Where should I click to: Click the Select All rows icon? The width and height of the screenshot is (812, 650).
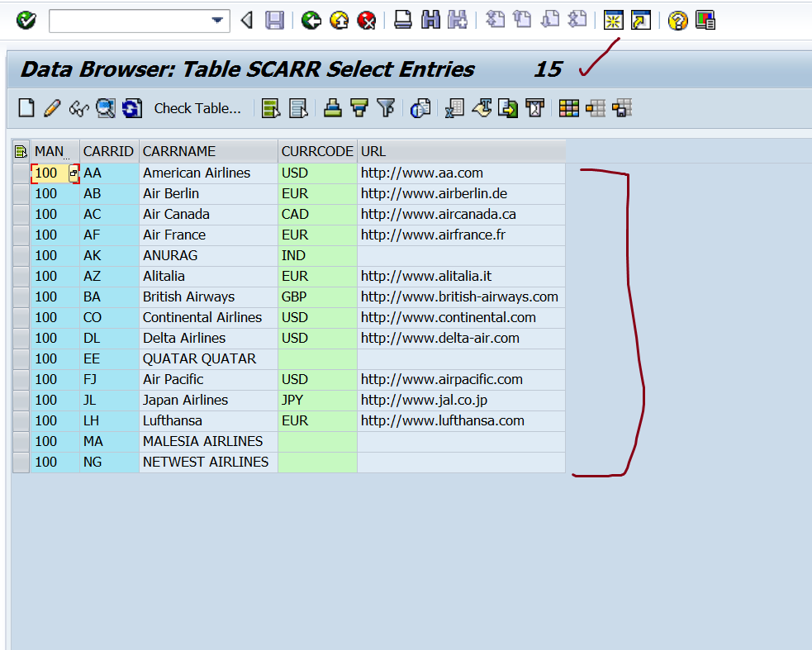point(271,109)
